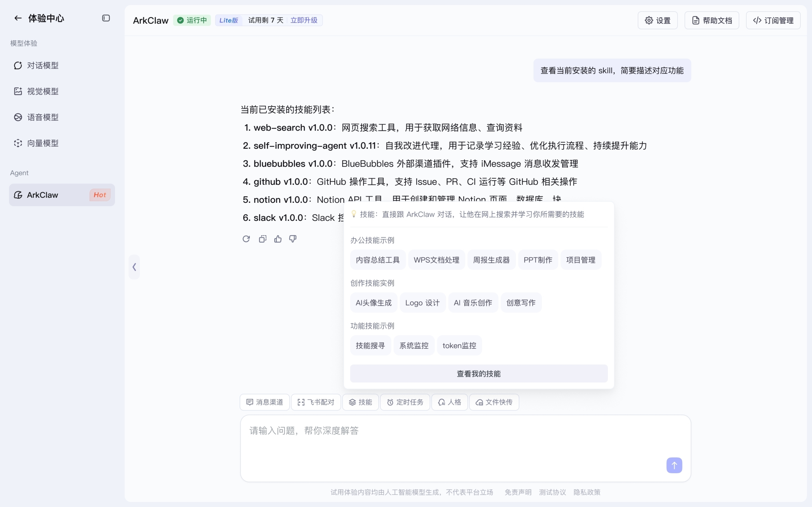Start 飞书配对 pairing
Image resolution: width=812 pixels, height=507 pixels.
coord(315,402)
